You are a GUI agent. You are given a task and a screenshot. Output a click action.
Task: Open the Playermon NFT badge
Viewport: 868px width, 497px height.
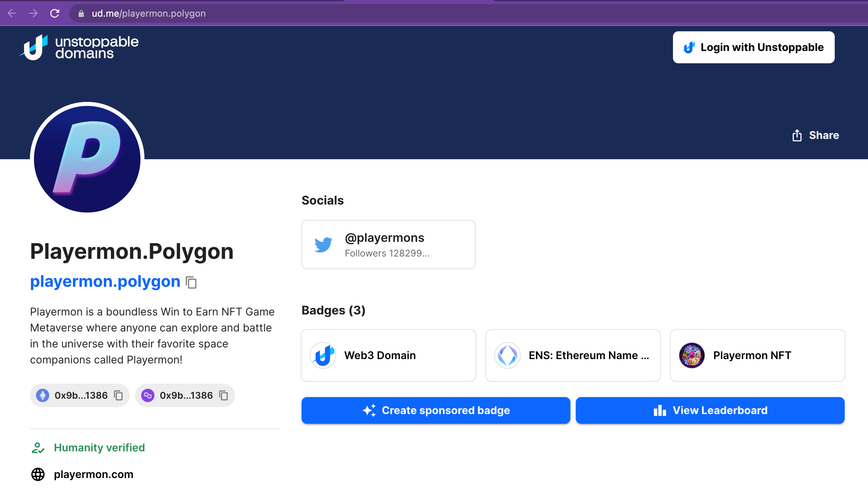[757, 355]
